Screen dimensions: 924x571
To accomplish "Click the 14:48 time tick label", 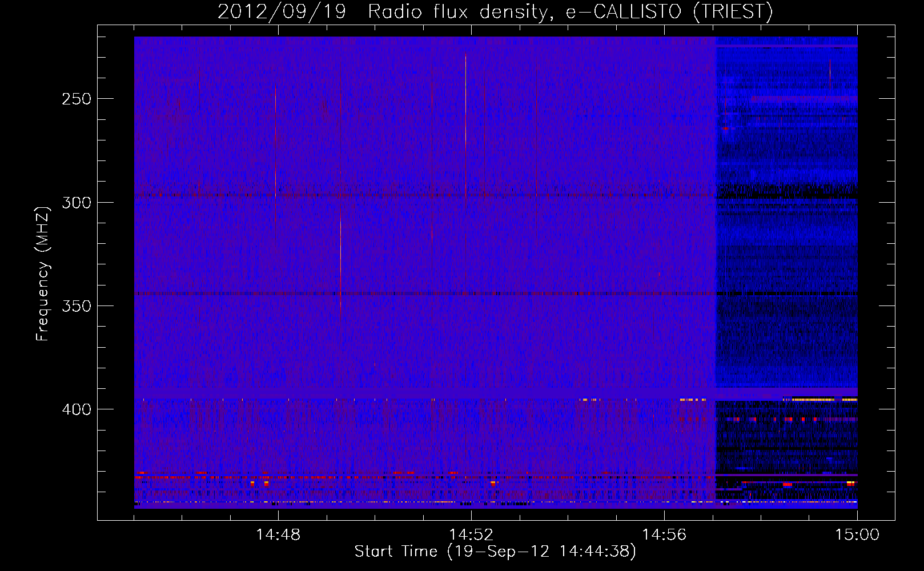I will pos(278,534).
